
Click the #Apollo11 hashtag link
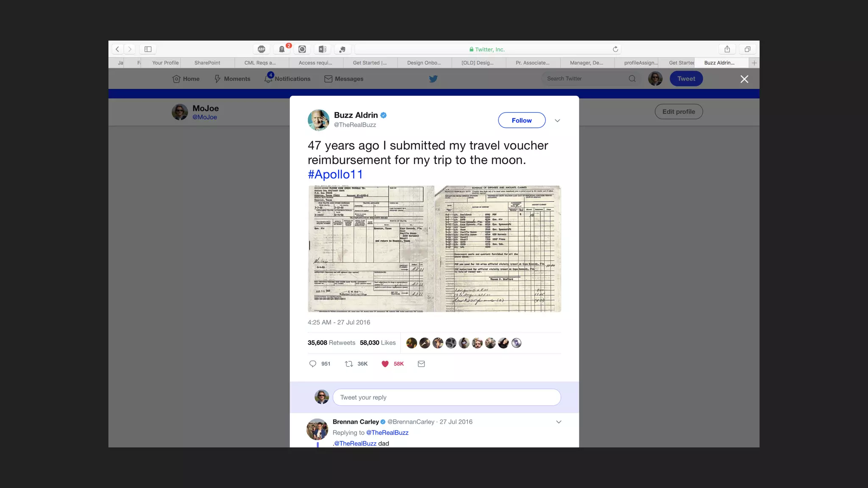pyautogui.click(x=335, y=175)
